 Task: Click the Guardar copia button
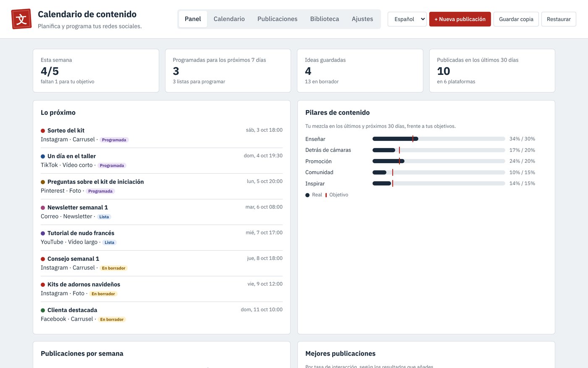tap(516, 19)
